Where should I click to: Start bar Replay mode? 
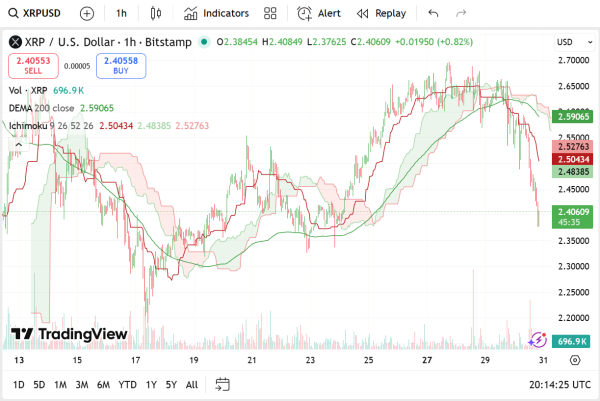381,14
